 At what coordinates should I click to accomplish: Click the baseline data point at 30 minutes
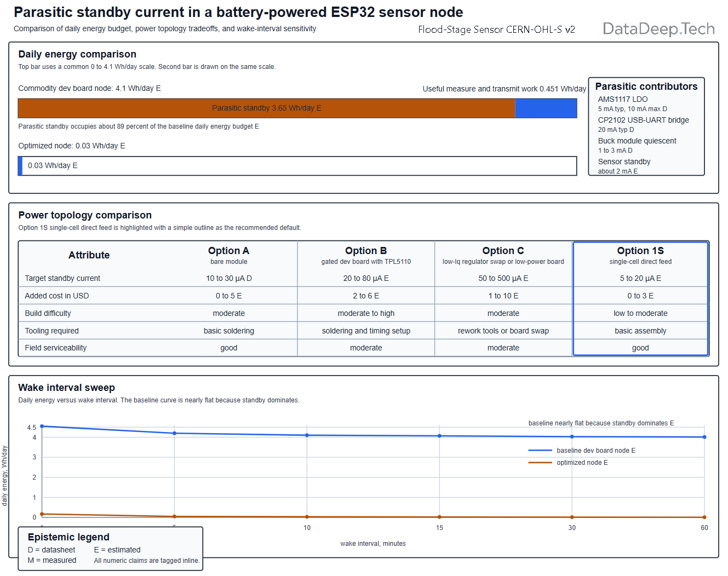point(572,437)
